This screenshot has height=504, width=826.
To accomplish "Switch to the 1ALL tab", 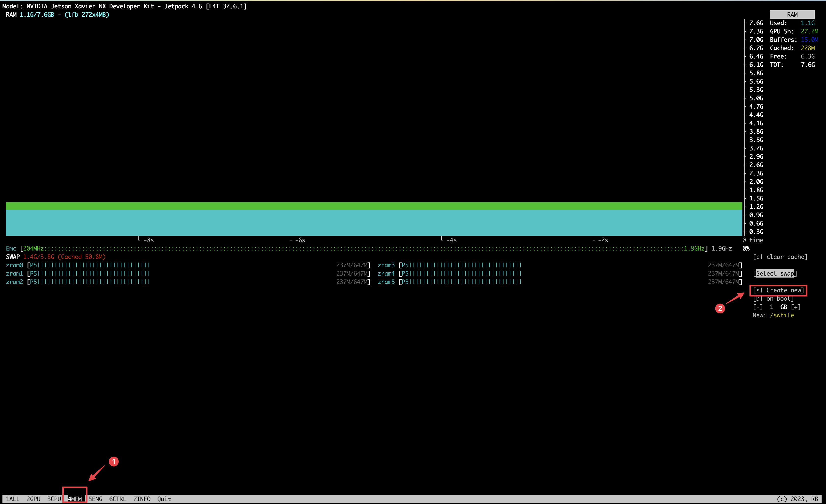I will [13, 499].
